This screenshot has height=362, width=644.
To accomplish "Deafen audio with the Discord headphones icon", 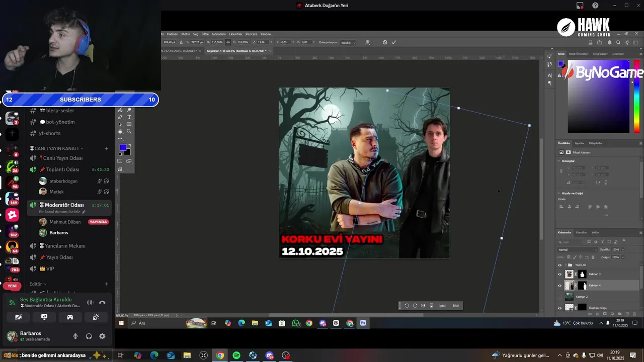I will click(89, 336).
